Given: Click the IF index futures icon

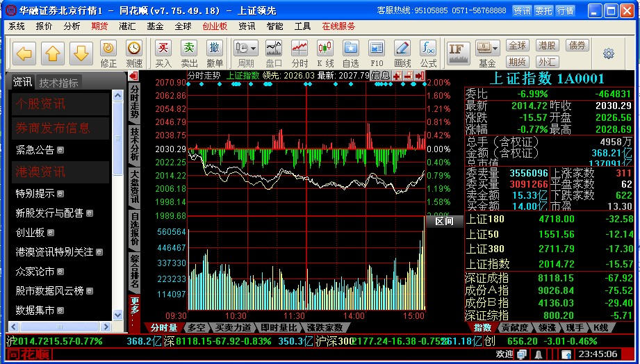Looking at the screenshot, I should click(459, 53).
